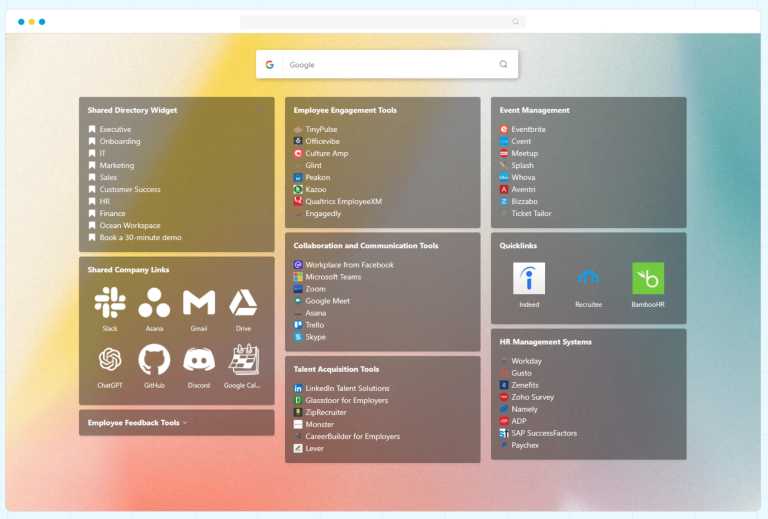Open the Google Calendar icon

click(243, 359)
